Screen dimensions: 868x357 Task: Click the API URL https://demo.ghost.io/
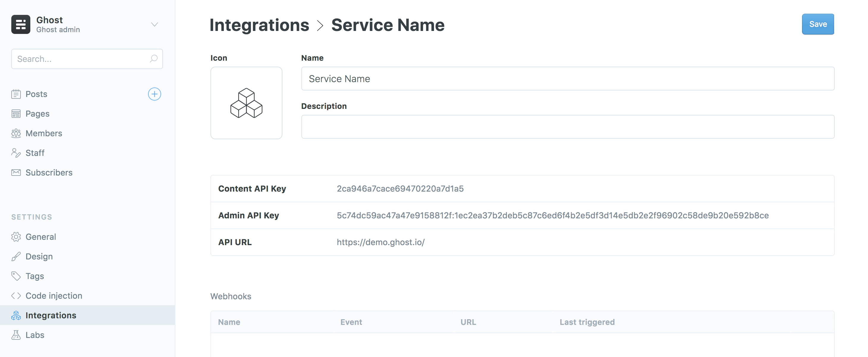381,242
